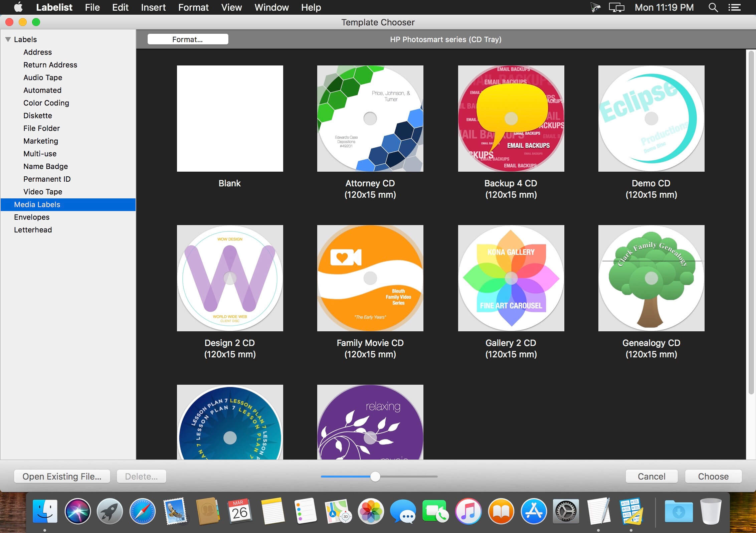Open Safari compass icon in dock
This screenshot has height=533, width=756.
(x=142, y=511)
